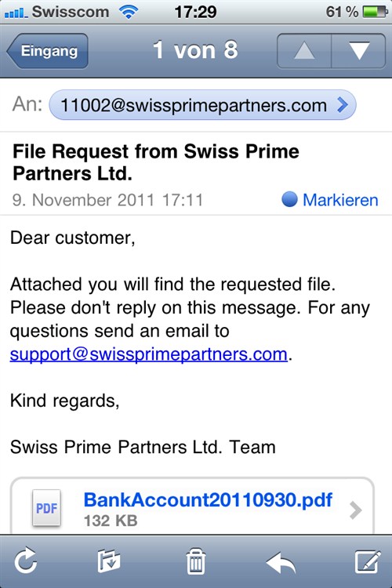
Task: Open support@swissprimepartners.com link
Action: (x=148, y=354)
